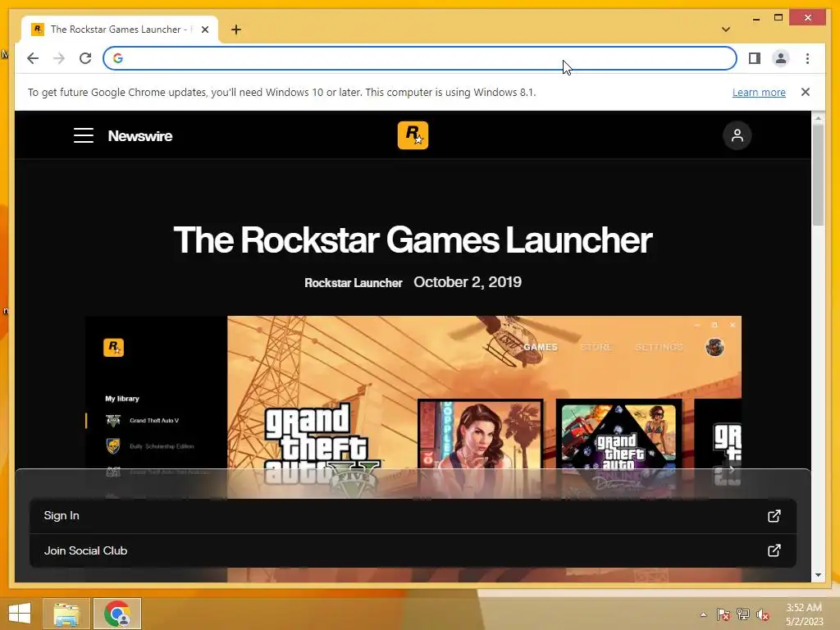Click the external link icon beside Sign In

[x=774, y=516]
